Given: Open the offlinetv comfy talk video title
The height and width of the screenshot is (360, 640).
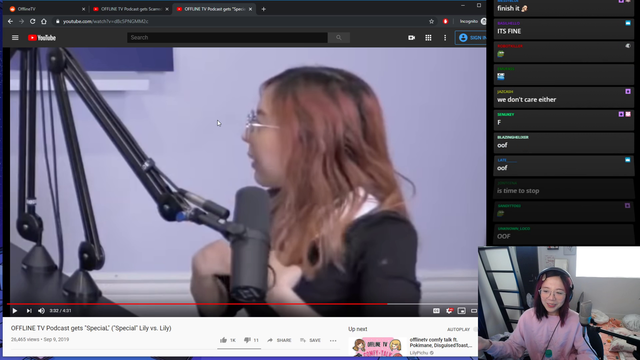Looking at the screenshot, I should [x=441, y=342].
